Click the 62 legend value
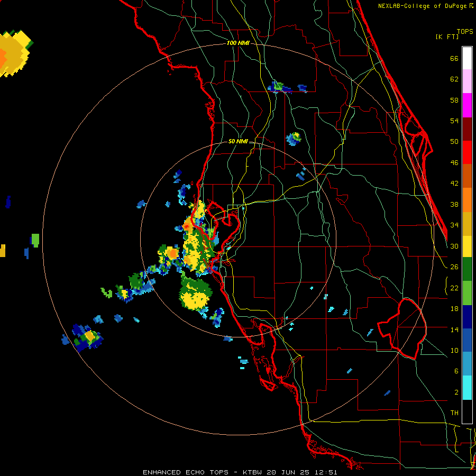Viewport: 476px width, 476px height. click(454, 79)
